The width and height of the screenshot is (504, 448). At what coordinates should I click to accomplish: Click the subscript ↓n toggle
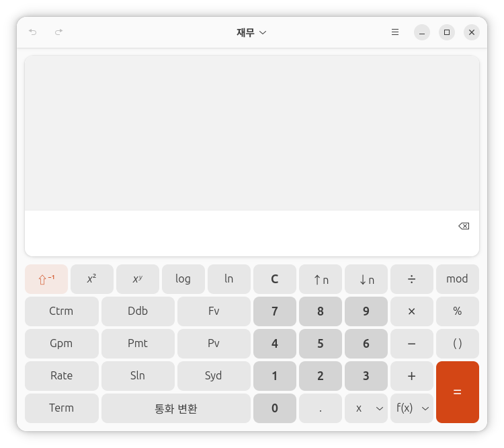click(366, 279)
